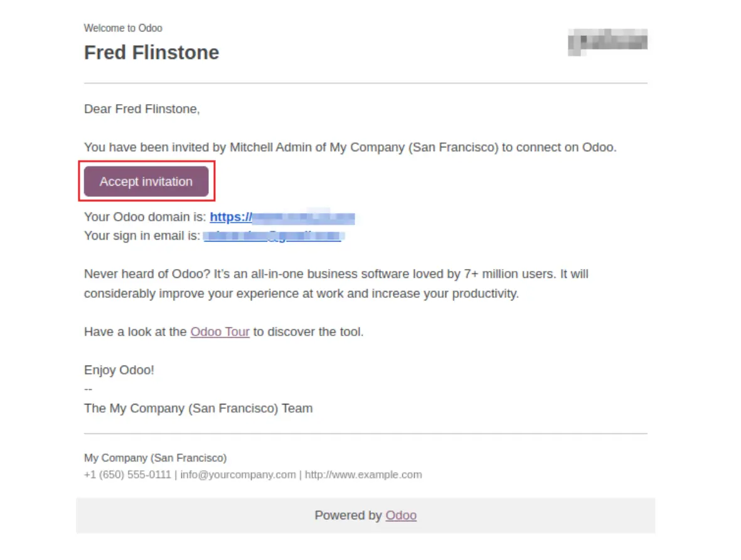Image resolution: width=741 pixels, height=560 pixels.
Task: Click the Mitchell Admin invitation sentence
Action: tap(350, 147)
